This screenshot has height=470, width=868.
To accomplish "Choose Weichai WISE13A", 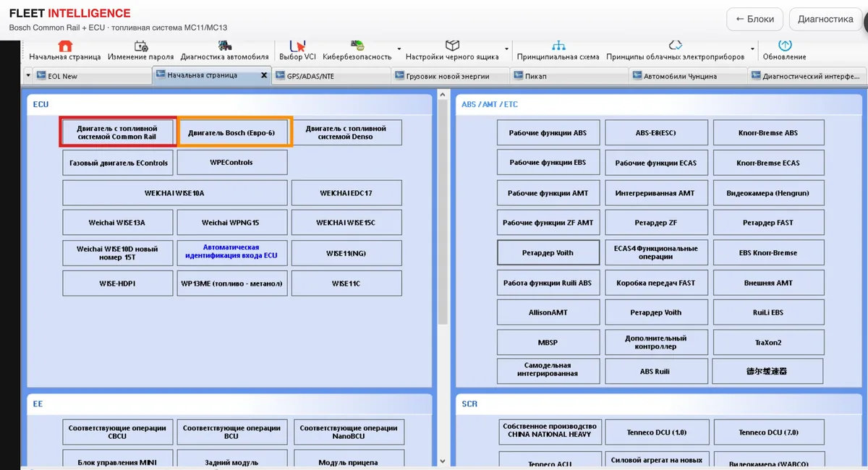I will coord(119,223).
